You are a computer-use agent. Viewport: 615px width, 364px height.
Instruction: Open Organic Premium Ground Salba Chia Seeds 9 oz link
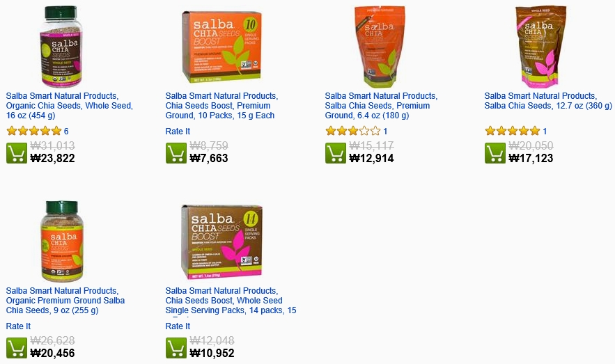pos(65,300)
